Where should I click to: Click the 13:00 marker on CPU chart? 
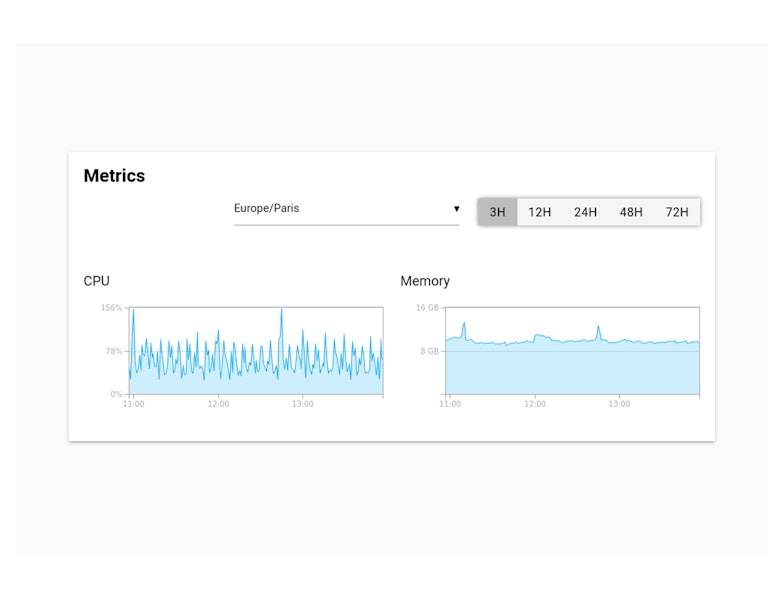coord(302,404)
